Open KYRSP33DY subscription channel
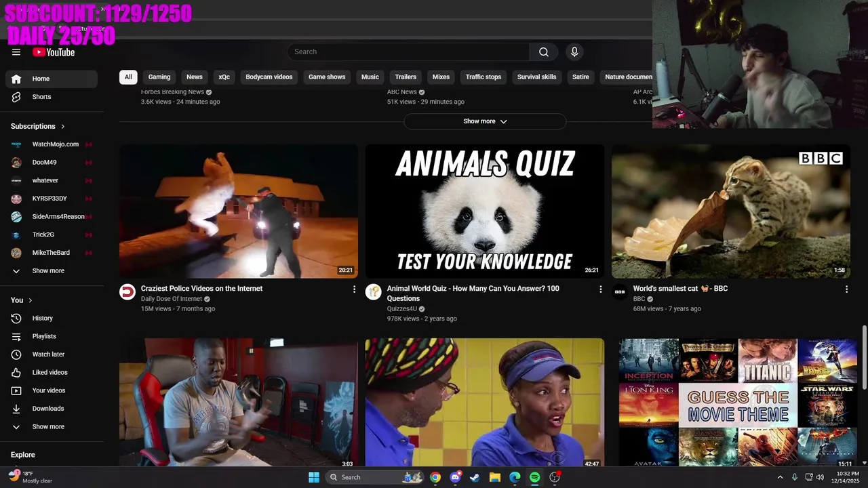The image size is (868, 488). [x=52, y=199]
